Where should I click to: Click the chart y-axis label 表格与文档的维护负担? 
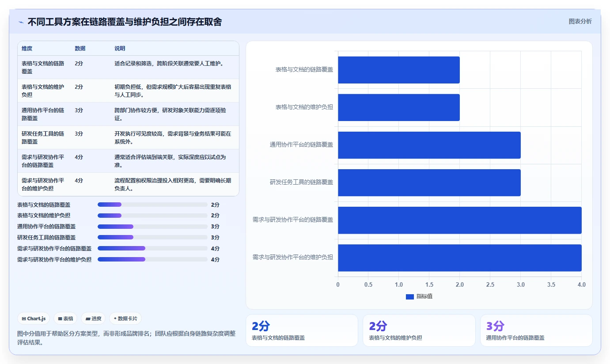click(304, 107)
